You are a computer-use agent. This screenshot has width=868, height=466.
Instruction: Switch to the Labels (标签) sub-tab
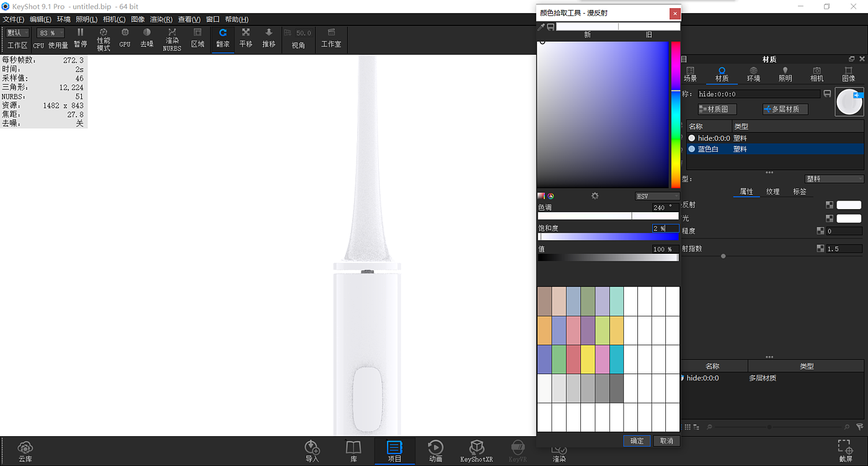(x=800, y=192)
